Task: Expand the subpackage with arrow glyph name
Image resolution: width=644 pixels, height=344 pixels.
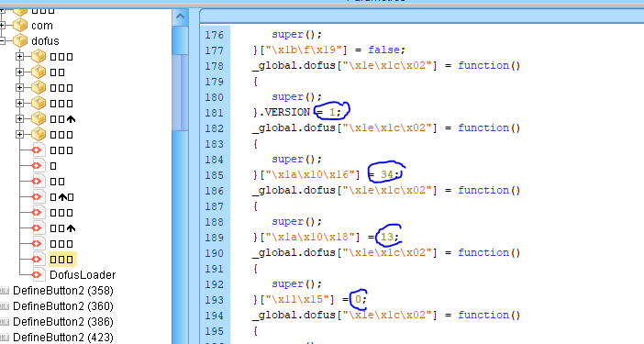Action: coord(19,119)
